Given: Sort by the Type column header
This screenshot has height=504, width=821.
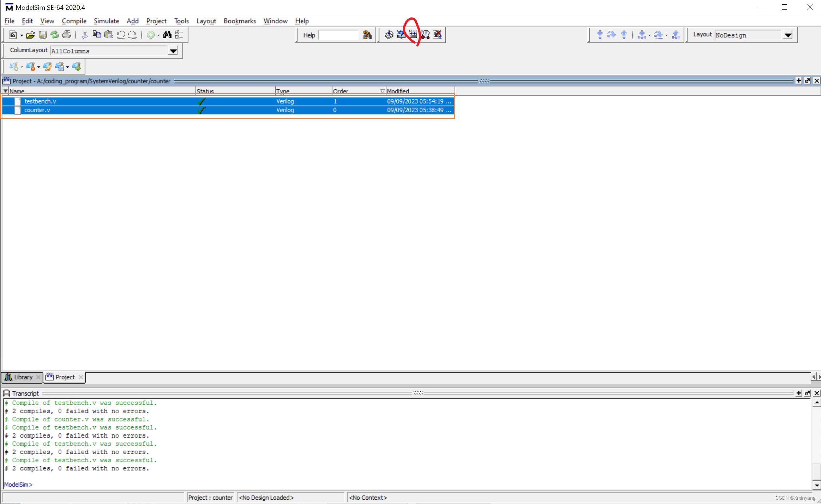Looking at the screenshot, I should [304, 91].
